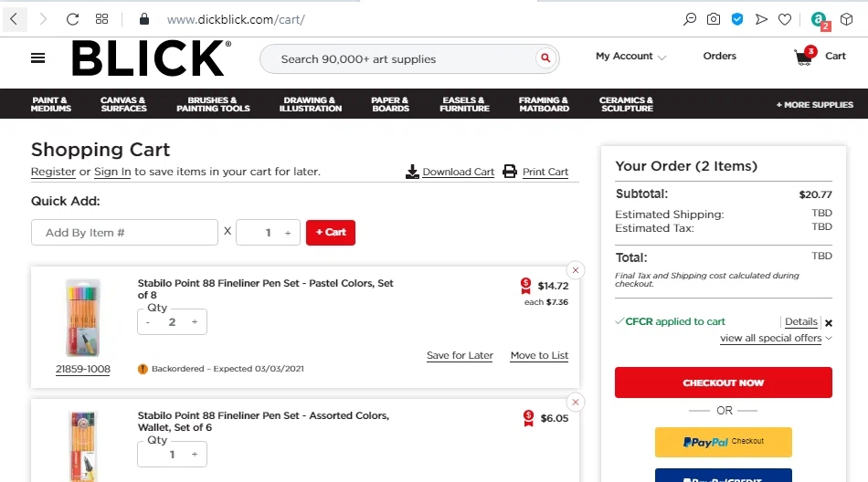
Task: Open the shopping cart icon with badge
Action: click(806, 56)
